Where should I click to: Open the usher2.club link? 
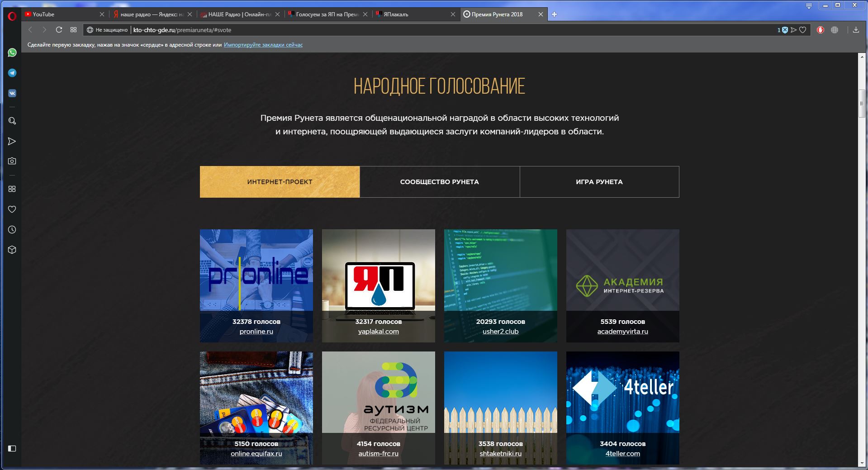click(x=501, y=332)
